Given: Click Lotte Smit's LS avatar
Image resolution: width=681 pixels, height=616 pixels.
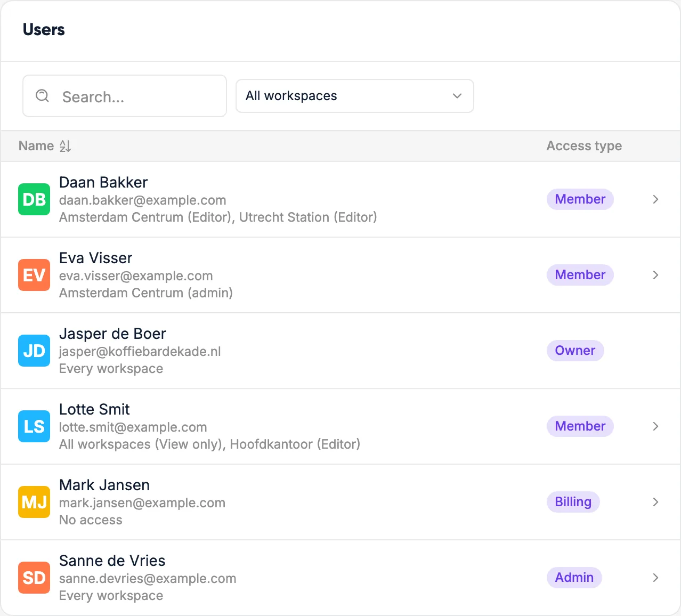Looking at the screenshot, I should 34,426.
